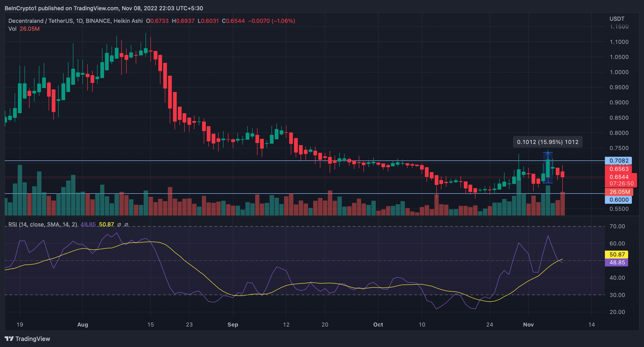Click the purple 48.85 RSI axis label
Viewport: 644px width, 347px height.
tap(616, 262)
